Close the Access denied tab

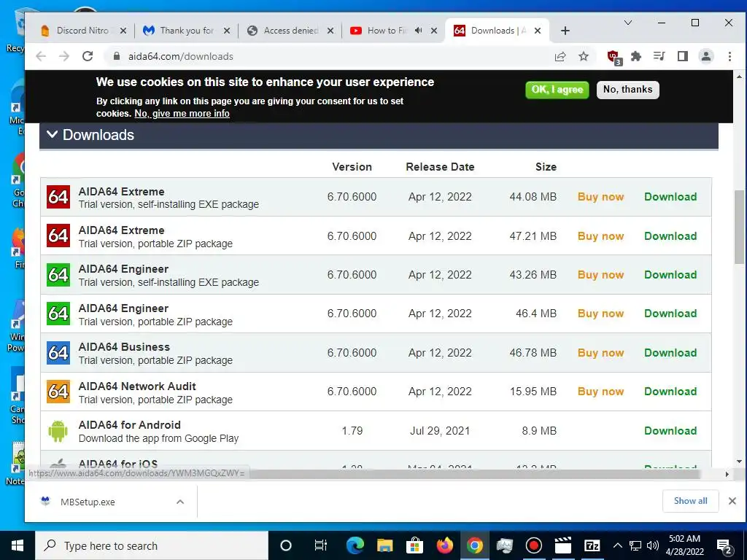point(330,31)
